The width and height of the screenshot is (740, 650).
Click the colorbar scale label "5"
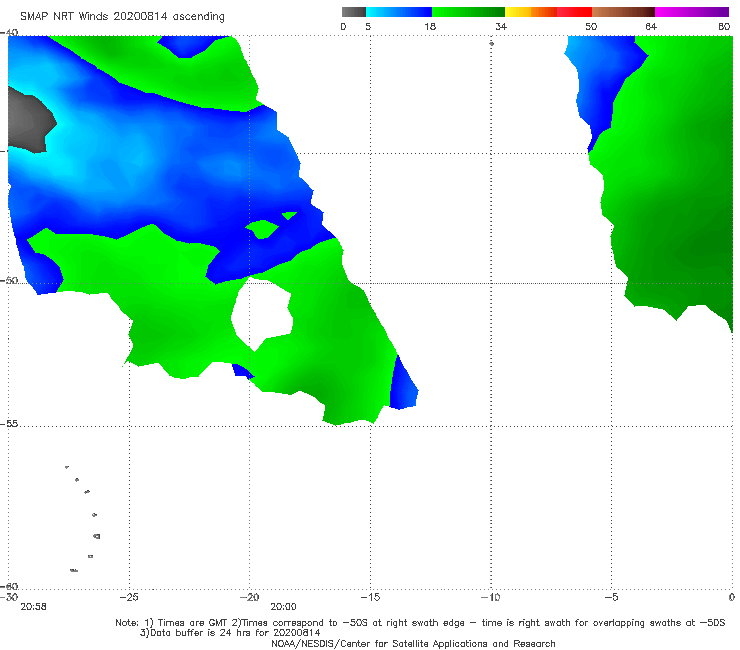click(368, 27)
